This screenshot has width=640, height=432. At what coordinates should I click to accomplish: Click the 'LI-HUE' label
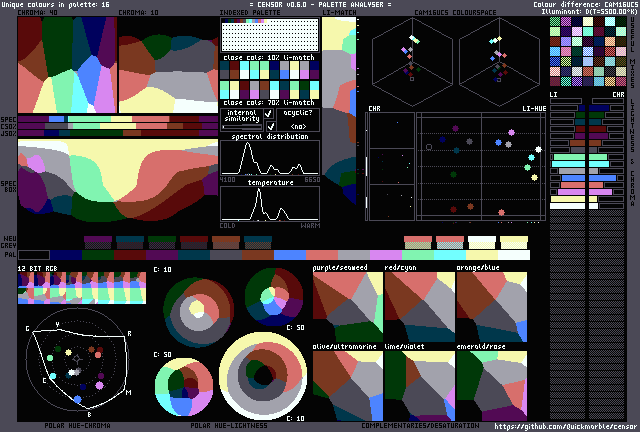coord(534,109)
